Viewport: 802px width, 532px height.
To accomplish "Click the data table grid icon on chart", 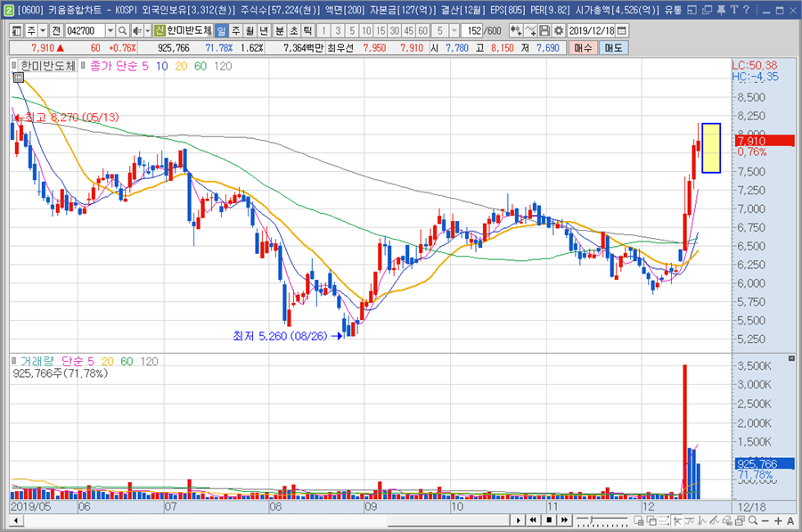I will (x=19, y=78).
